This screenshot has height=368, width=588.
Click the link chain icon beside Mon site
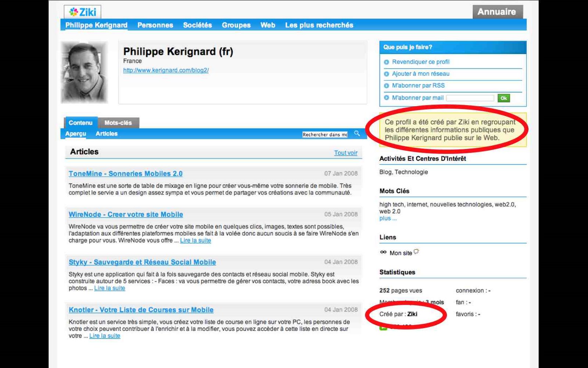[383, 252]
